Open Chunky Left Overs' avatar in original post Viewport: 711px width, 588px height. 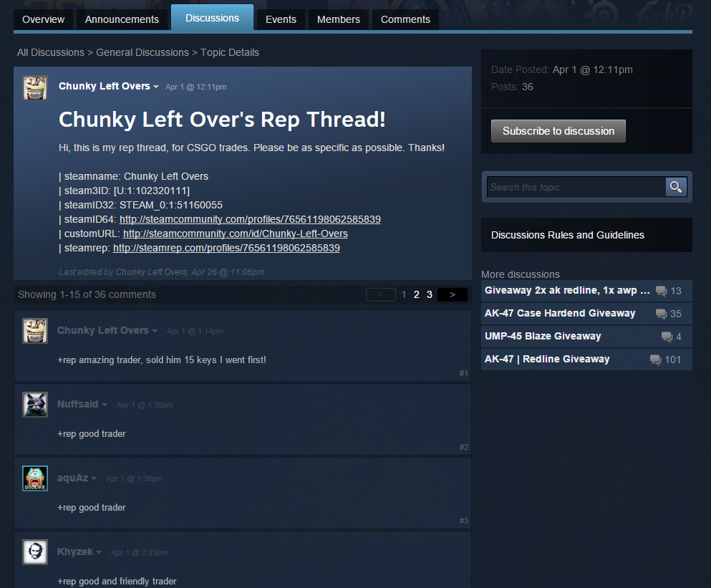coord(35,88)
